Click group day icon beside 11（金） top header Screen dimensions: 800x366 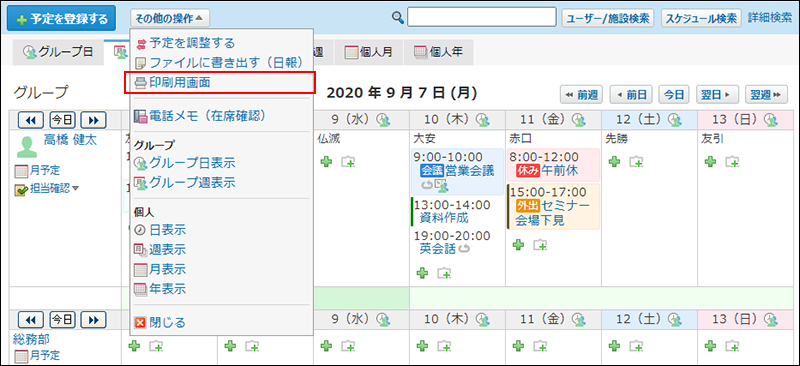579,120
